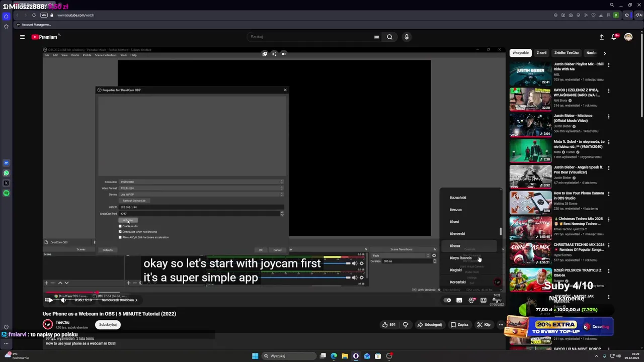This screenshot has height=362, width=644.
Task: Save video with Zapisz button
Action: (x=460, y=325)
